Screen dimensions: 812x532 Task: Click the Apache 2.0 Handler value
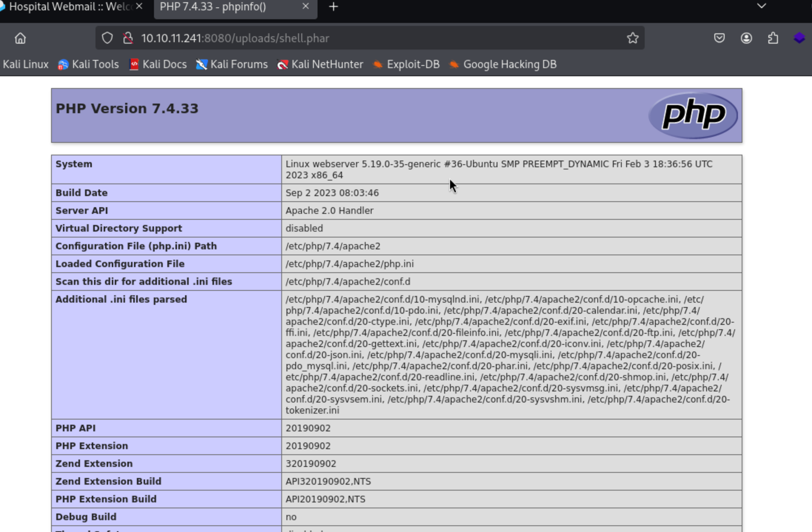pos(329,211)
